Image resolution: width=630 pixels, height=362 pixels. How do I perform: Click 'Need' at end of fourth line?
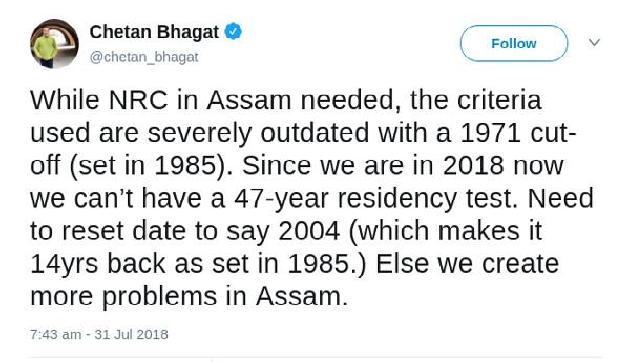[x=560, y=198]
